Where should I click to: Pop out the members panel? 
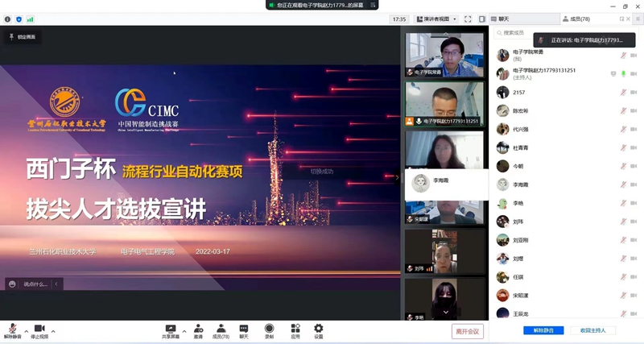tap(621, 19)
